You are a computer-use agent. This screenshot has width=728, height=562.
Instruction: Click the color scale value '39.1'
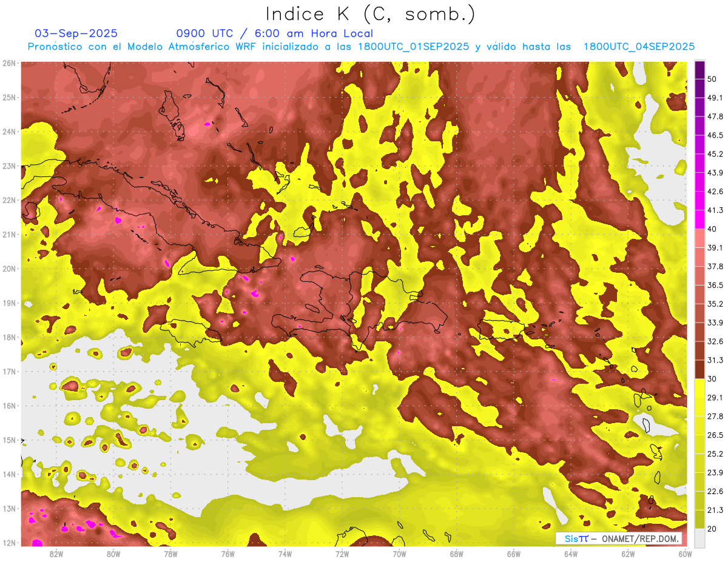[x=715, y=247]
